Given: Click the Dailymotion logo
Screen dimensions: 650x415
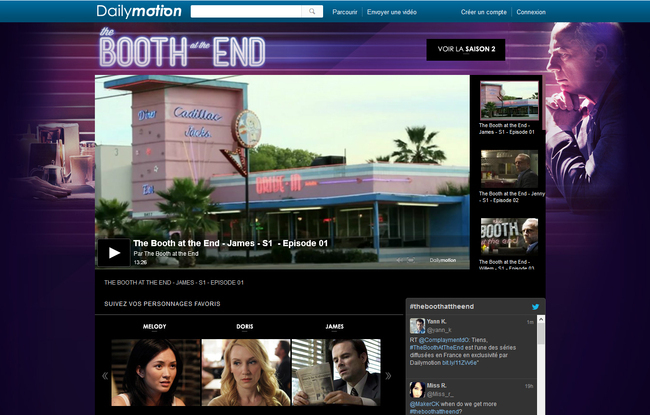Looking at the screenshot, I should click(x=139, y=11).
